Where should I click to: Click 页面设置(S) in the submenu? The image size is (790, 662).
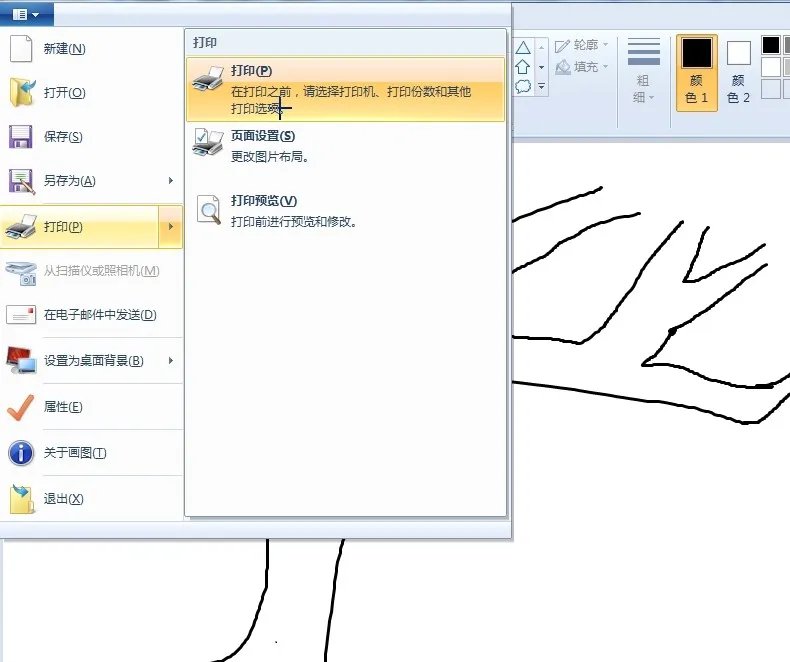click(x=262, y=136)
